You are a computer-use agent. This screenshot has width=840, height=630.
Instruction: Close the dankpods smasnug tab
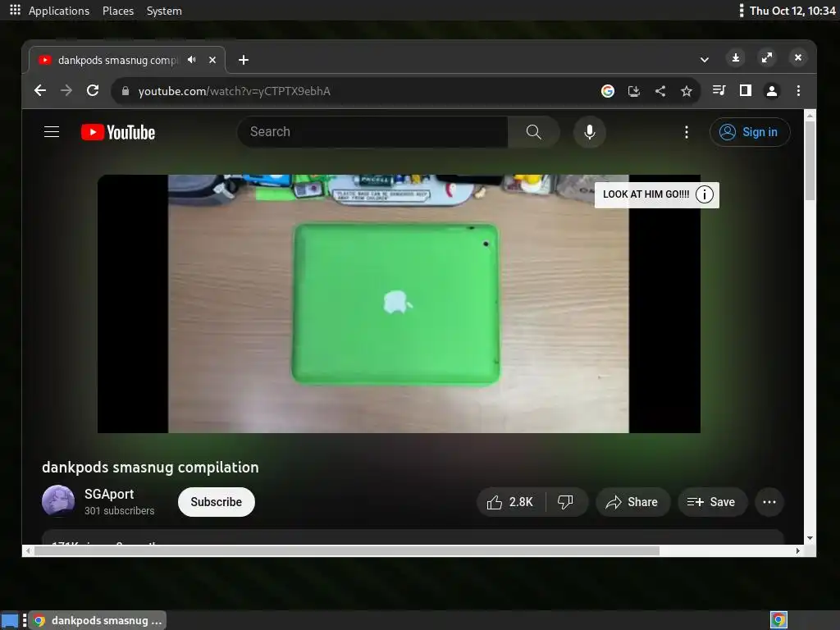(x=212, y=60)
